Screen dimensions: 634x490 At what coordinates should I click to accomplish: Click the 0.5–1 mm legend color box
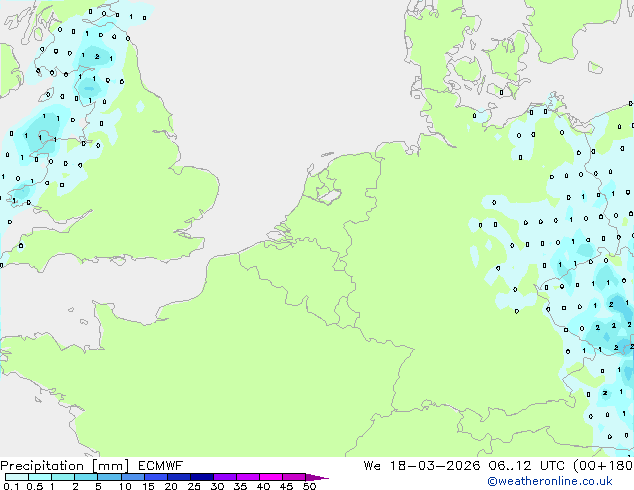pyautogui.click(x=40, y=477)
